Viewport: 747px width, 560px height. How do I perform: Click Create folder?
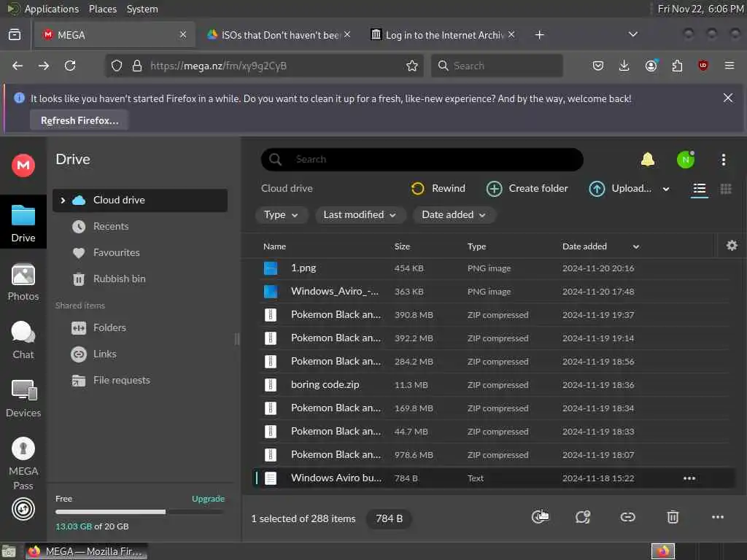point(527,189)
